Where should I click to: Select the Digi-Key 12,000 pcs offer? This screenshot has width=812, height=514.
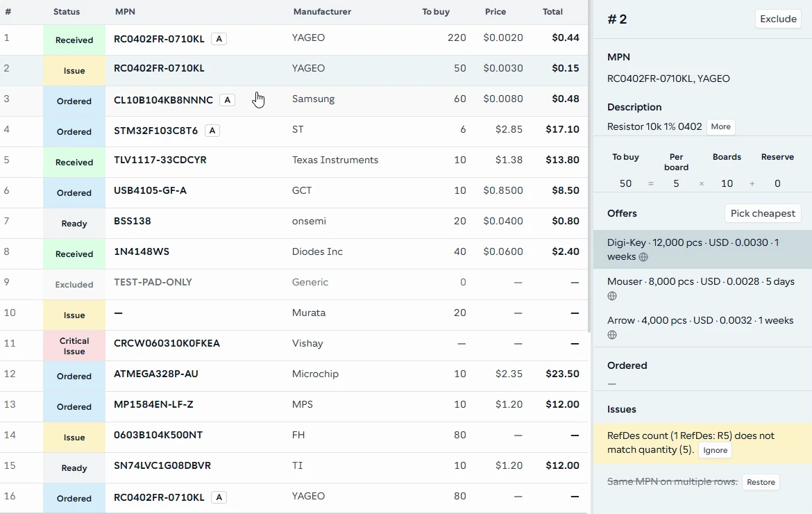[702, 249]
